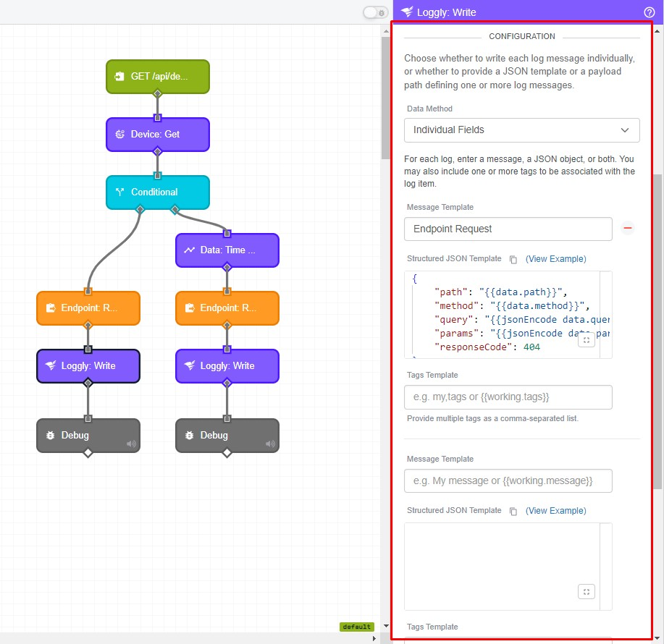Click the default version label on canvas
The height and width of the screenshot is (644, 664).
point(356,627)
